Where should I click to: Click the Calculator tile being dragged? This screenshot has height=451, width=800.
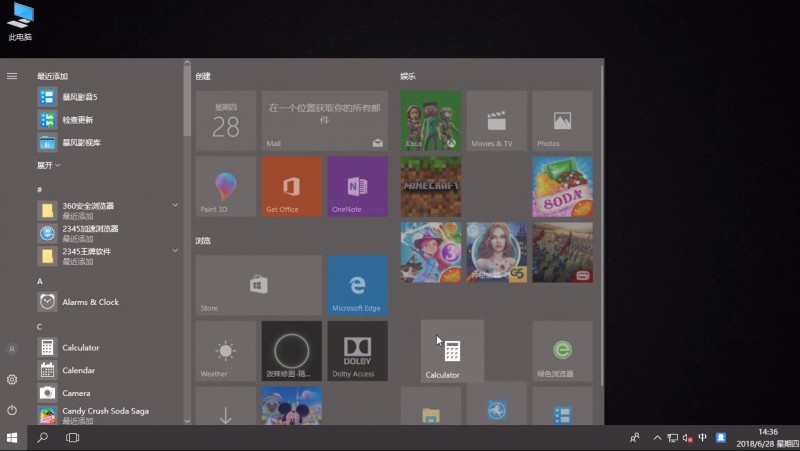[453, 351]
